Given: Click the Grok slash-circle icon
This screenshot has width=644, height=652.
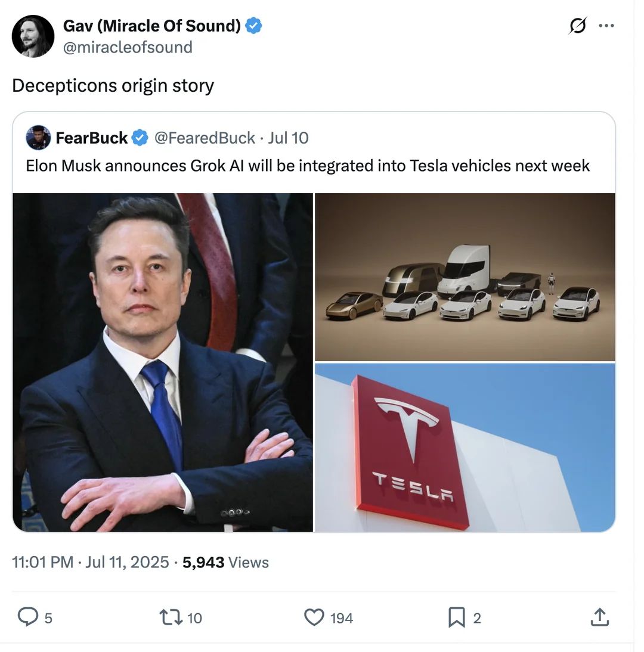Looking at the screenshot, I should tap(578, 26).
